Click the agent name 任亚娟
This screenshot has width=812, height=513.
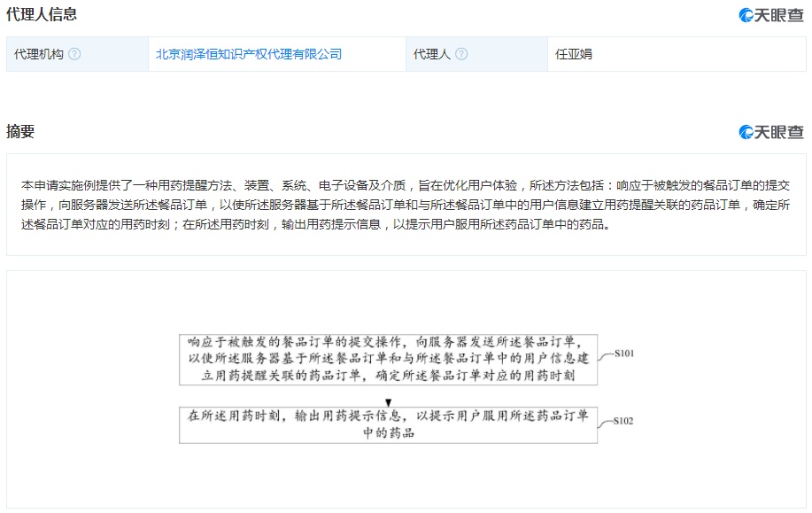pos(573,54)
